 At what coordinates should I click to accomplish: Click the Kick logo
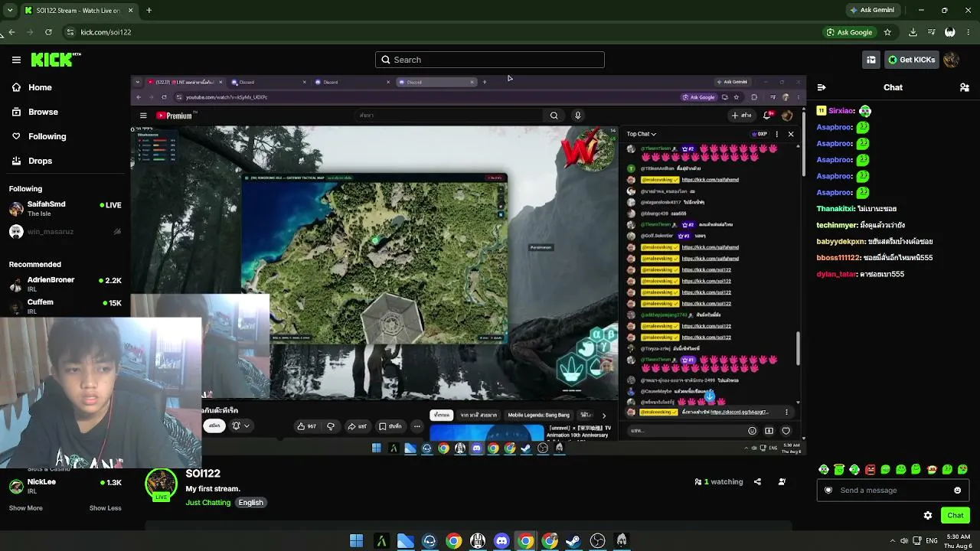56,60
